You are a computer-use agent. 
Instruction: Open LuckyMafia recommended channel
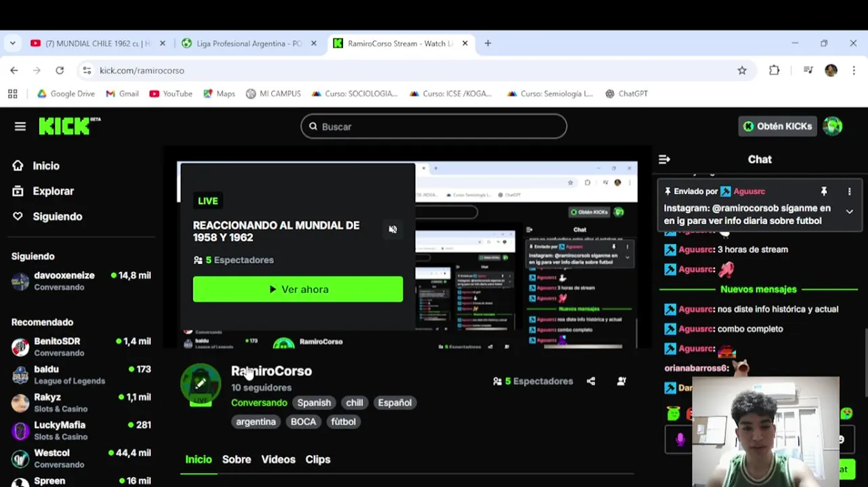pos(81,430)
